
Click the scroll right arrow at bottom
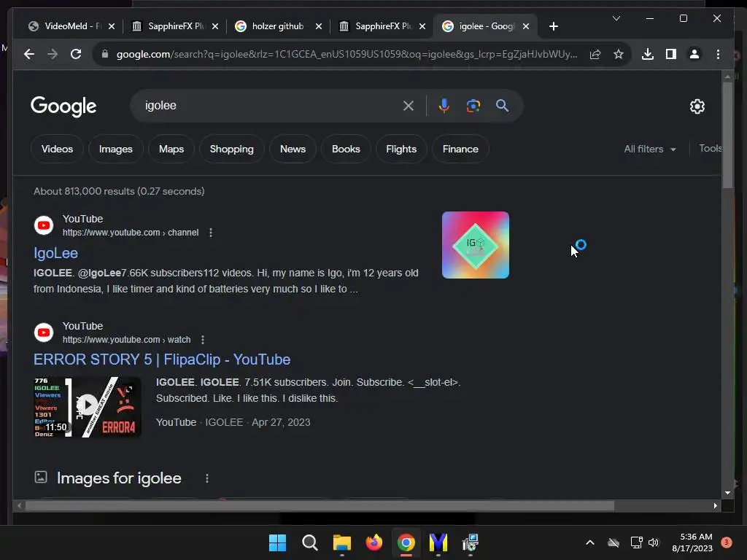[715, 506]
